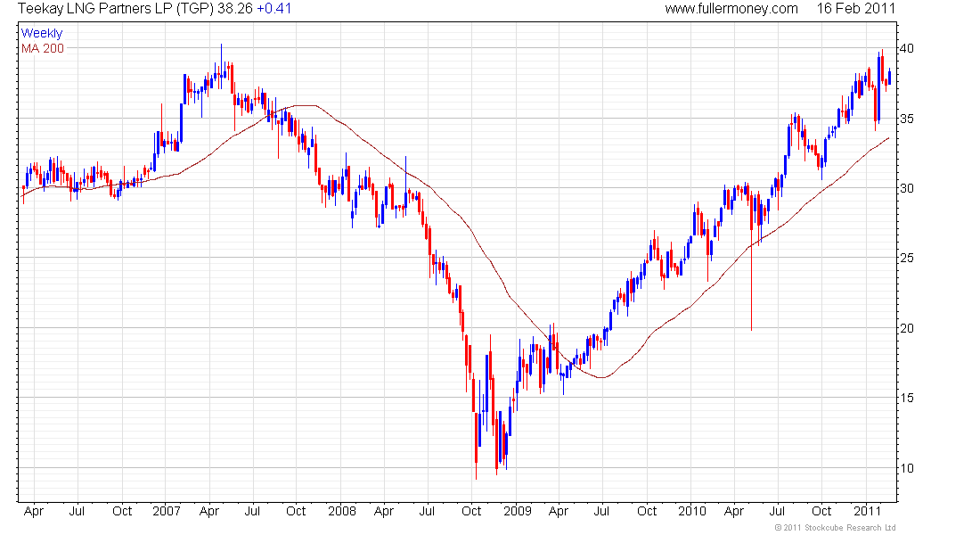The width and height of the screenshot is (980, 535).
Task: Click the price change value +0.41
Action: tap(274, 9)
